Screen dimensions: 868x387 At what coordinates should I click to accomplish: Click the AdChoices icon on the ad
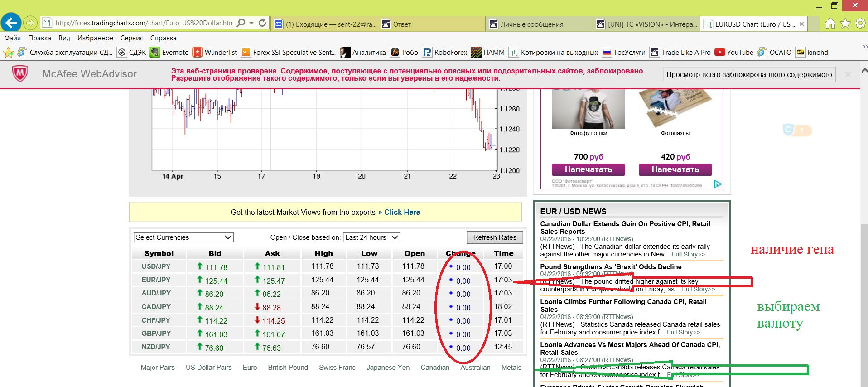click(718, 184)
